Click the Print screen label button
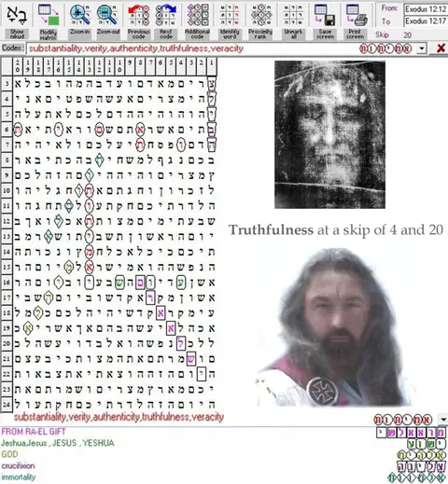 [355, 35]
